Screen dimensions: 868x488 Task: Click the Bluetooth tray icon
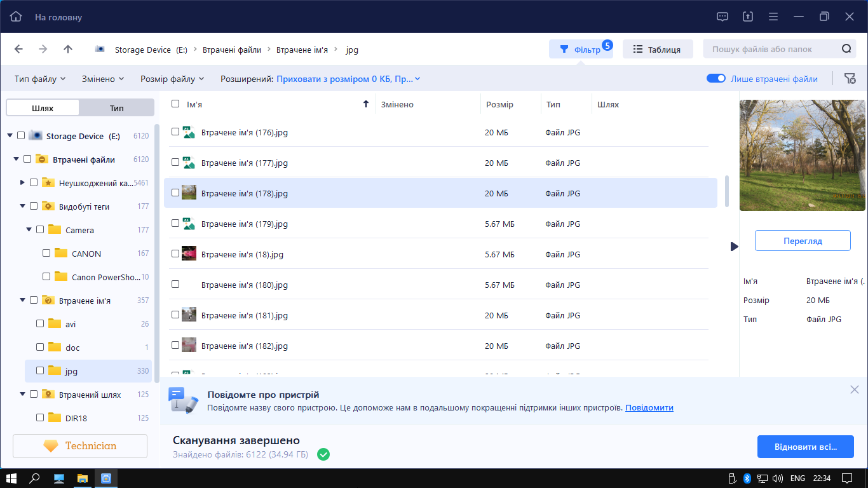pyautogui.click(x=747, y=478)
